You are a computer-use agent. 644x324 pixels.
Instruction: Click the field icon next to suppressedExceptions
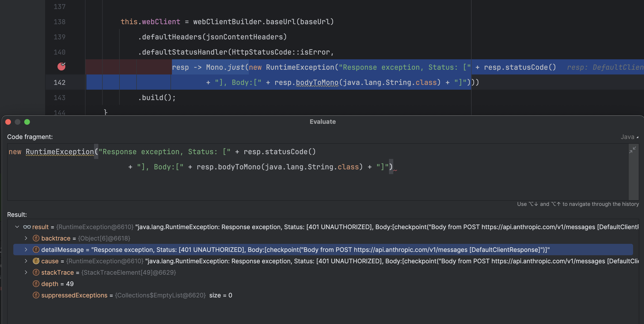point(36,295)
